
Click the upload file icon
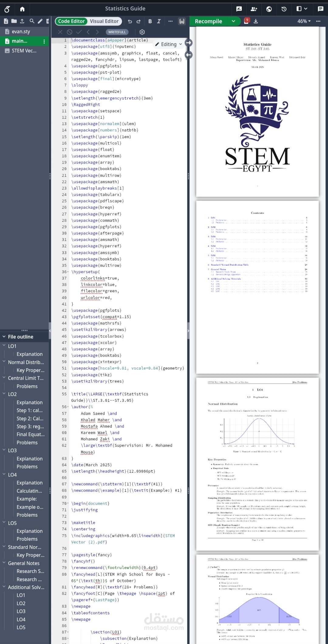(x=22, y=21)
